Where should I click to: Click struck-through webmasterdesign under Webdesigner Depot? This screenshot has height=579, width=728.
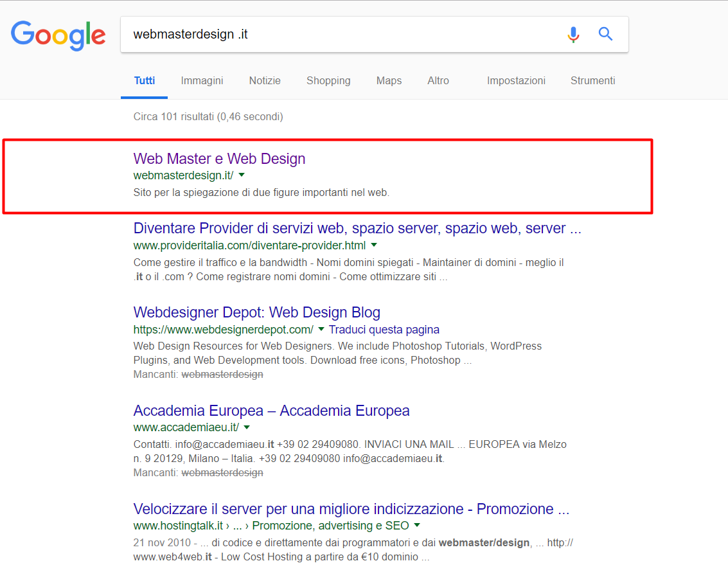222,374
